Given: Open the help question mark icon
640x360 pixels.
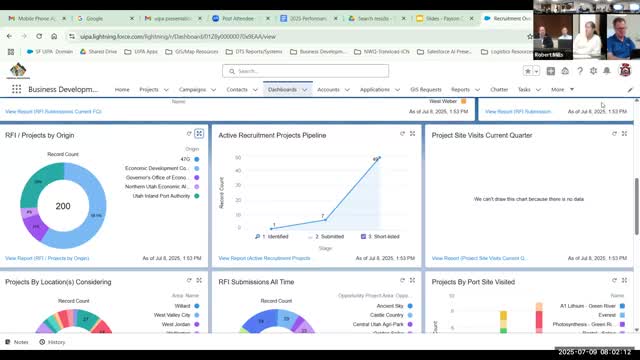Looking at the screenshot, I should [x=580, y=71].
